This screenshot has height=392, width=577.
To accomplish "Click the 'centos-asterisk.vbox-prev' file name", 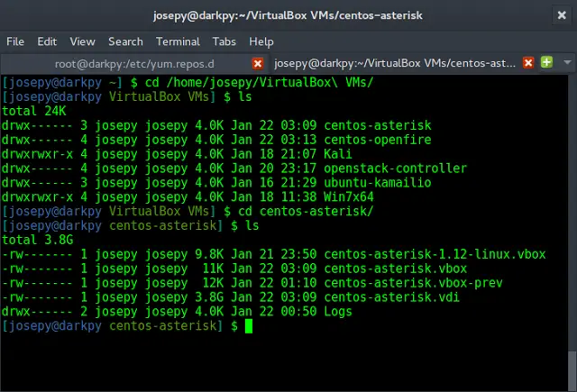I will 413,283.
